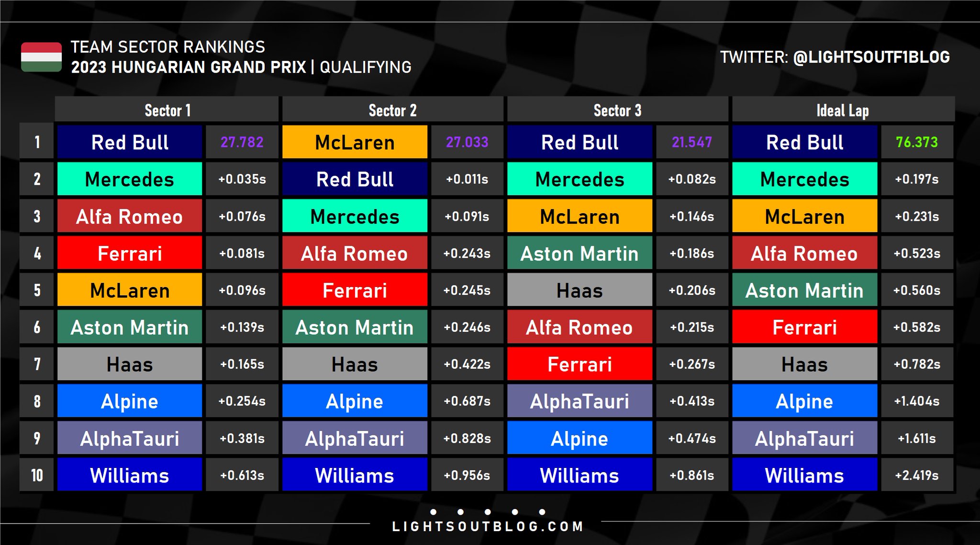Click the @LIGHTSOUTF1BLOG Twitter handle

pos(871,57)
